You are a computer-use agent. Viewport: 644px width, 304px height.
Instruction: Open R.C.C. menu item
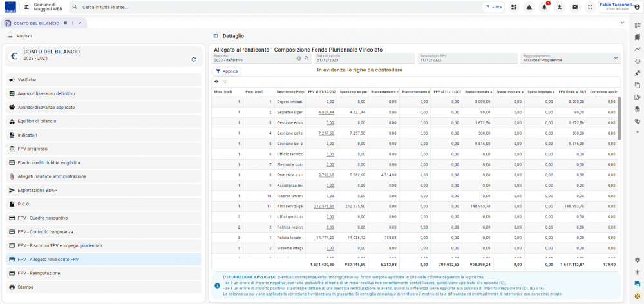click(104, 204)
